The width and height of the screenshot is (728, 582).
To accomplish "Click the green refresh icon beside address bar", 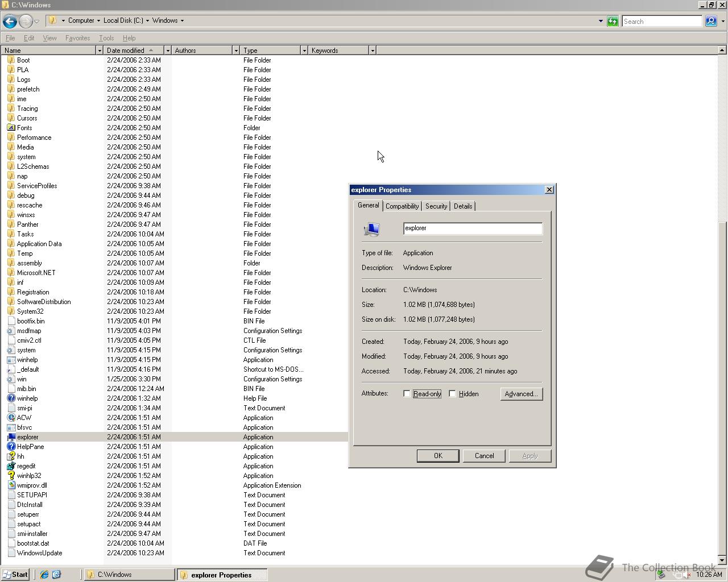I will (x=613, y=21).
